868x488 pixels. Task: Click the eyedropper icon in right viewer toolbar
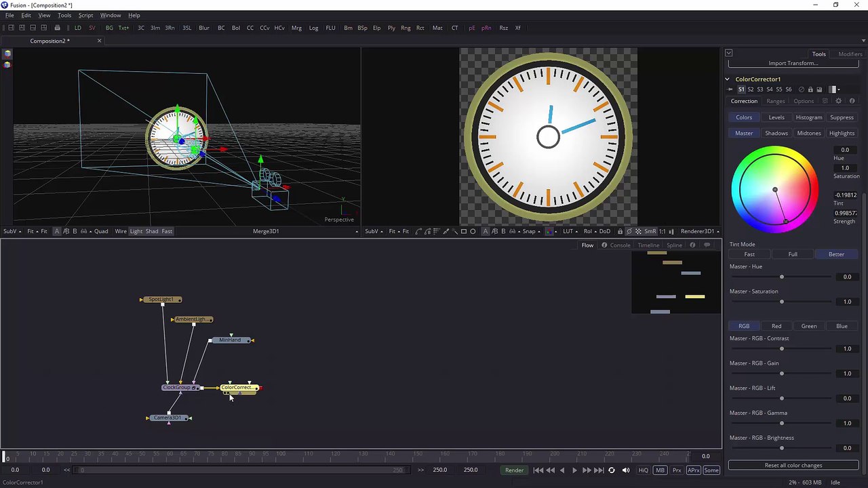tap(446, 231)
